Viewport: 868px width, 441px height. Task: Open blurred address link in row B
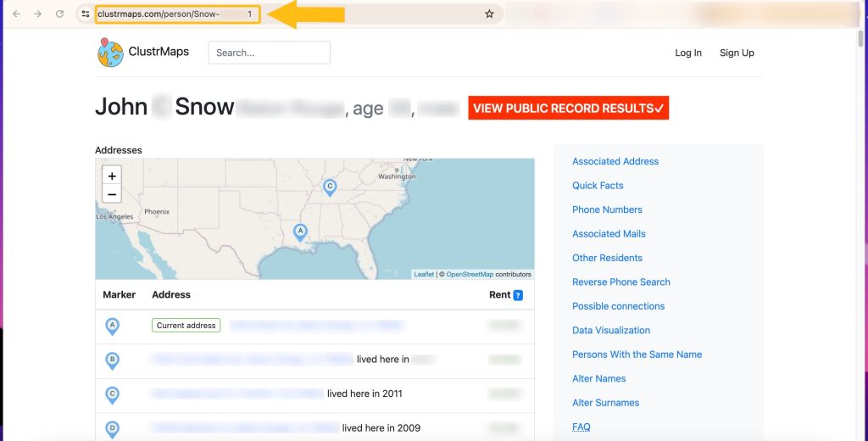coord(251,360)
